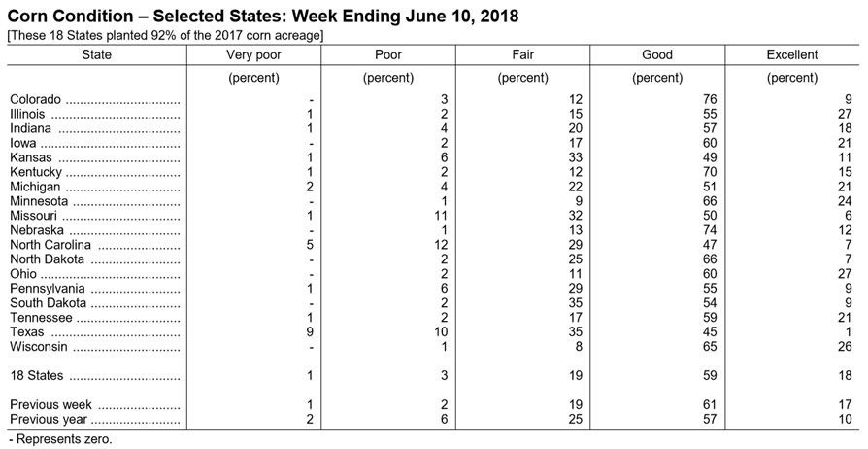Screen dimensions: 868x449
Task: Select the 'Very poor' column header
Action: tap(253, 54)
